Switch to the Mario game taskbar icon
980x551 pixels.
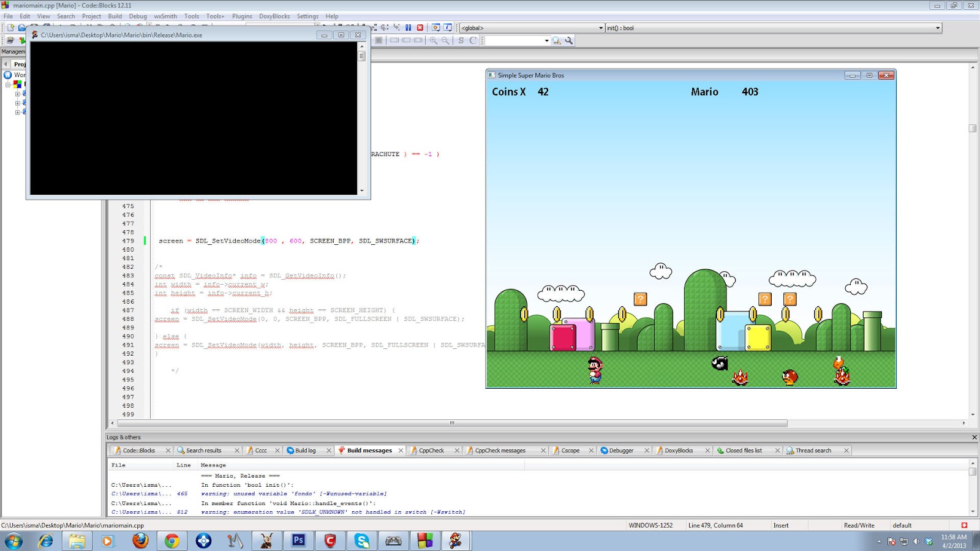click(x=456, y=541)
